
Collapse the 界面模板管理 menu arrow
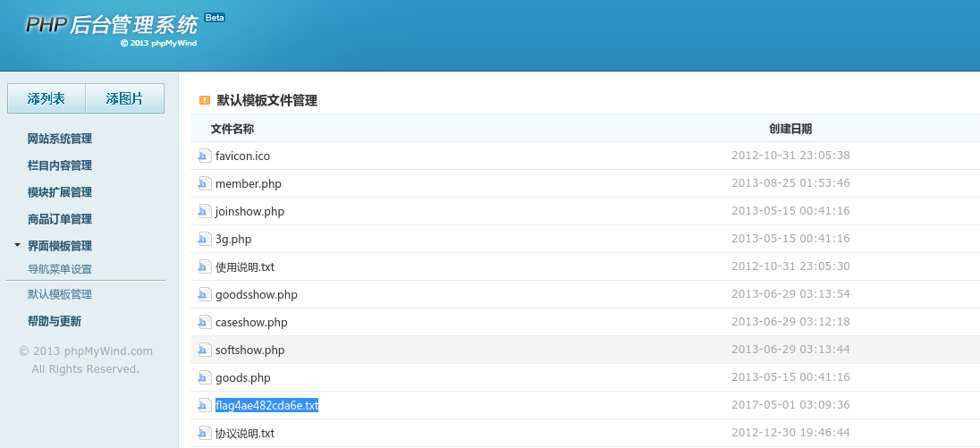point(17,245)
